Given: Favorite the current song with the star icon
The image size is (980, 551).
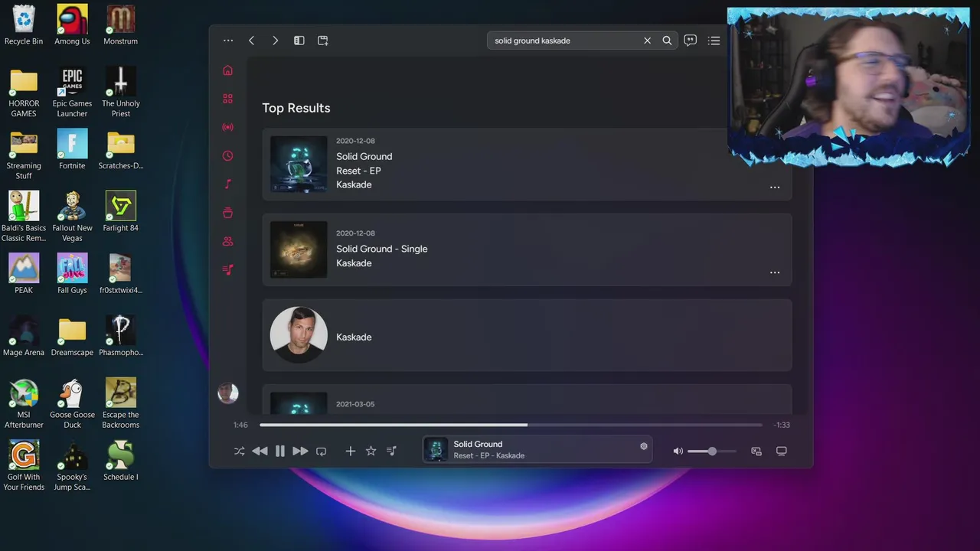Looking at the screenshot, I should coord(371,452).
